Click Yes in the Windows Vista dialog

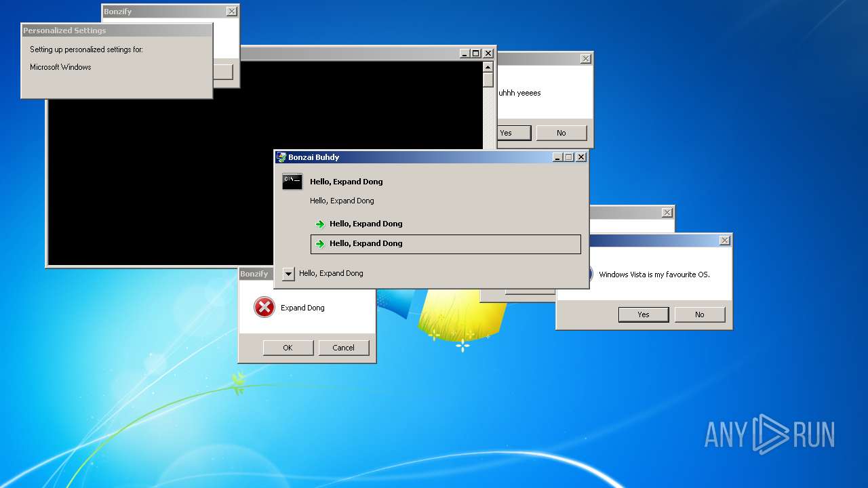click(644, 314)
